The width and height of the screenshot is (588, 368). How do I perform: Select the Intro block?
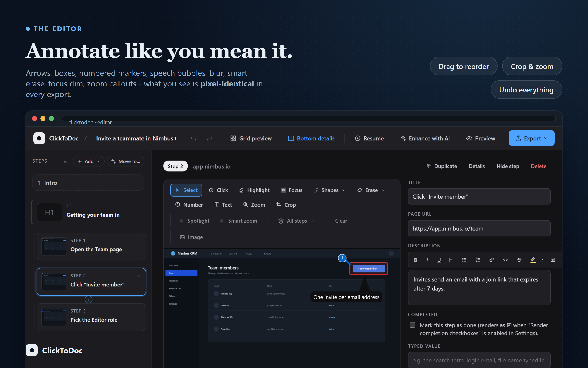pyautogui.click(x=88, y=183)
